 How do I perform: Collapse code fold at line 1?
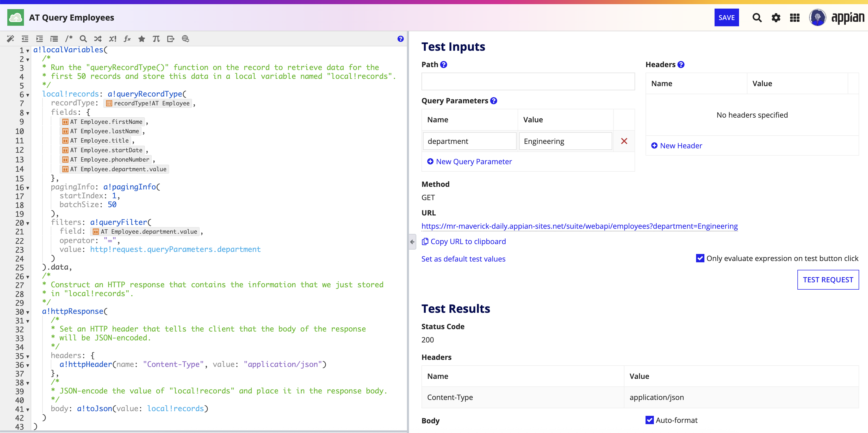coord(28,51)
